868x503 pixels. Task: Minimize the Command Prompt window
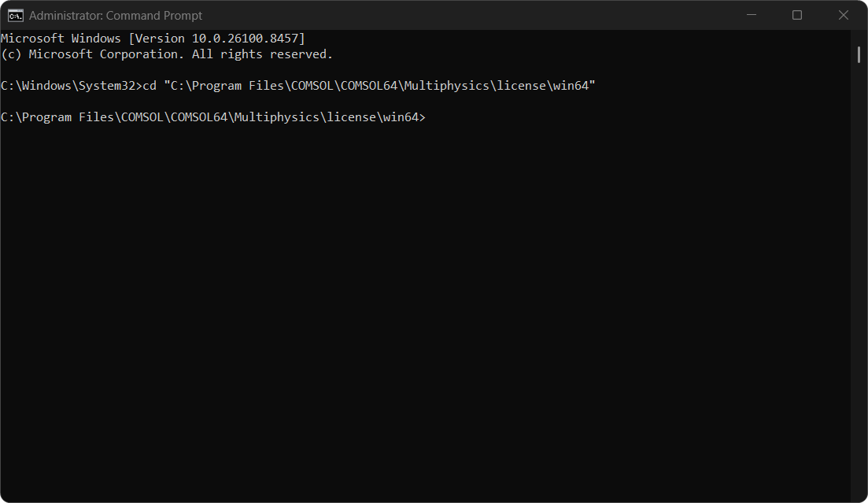(x=752, y=15)
